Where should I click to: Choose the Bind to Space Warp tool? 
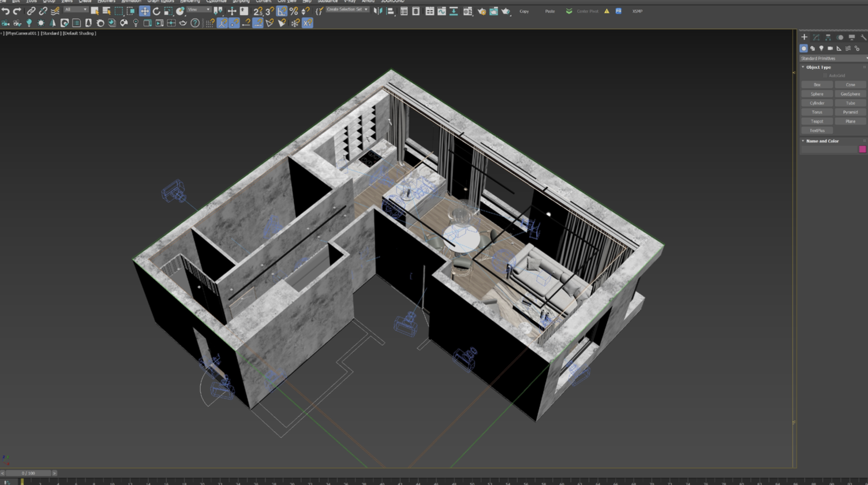[x=55, y=11]
